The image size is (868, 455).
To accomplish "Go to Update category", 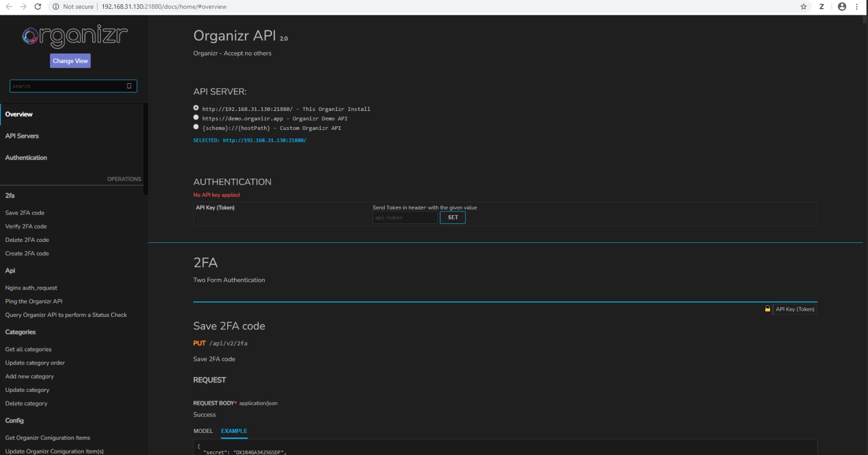I will pyautogui.click(x=27, y=390).
